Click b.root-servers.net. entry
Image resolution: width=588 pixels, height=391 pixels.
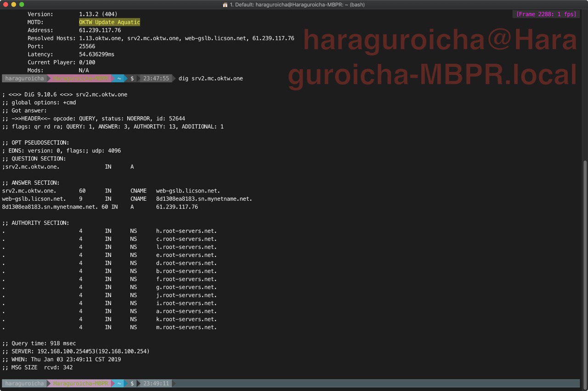(187, 271)
